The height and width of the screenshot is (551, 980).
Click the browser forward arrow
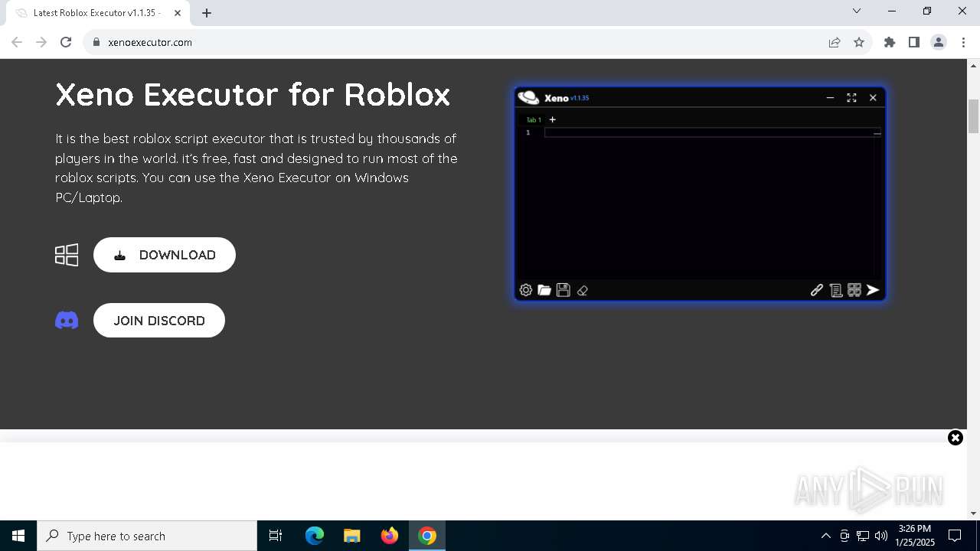point(41,42)
